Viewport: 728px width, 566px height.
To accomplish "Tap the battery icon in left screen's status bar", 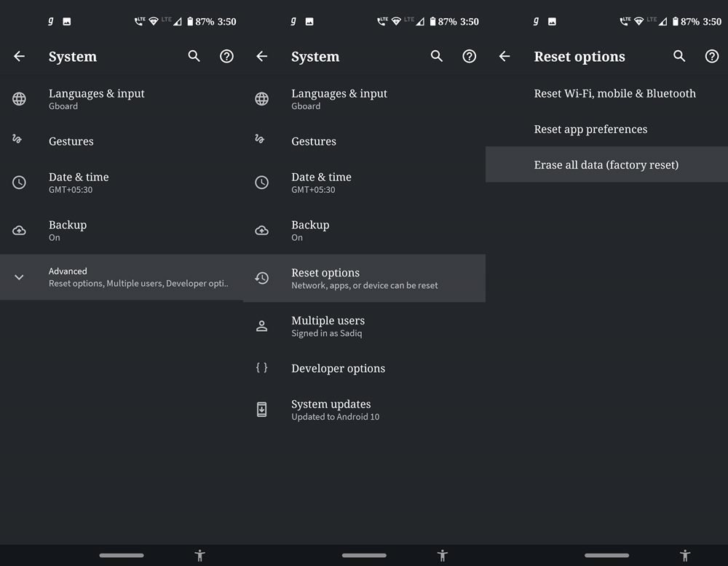I will tap(190, 21).
